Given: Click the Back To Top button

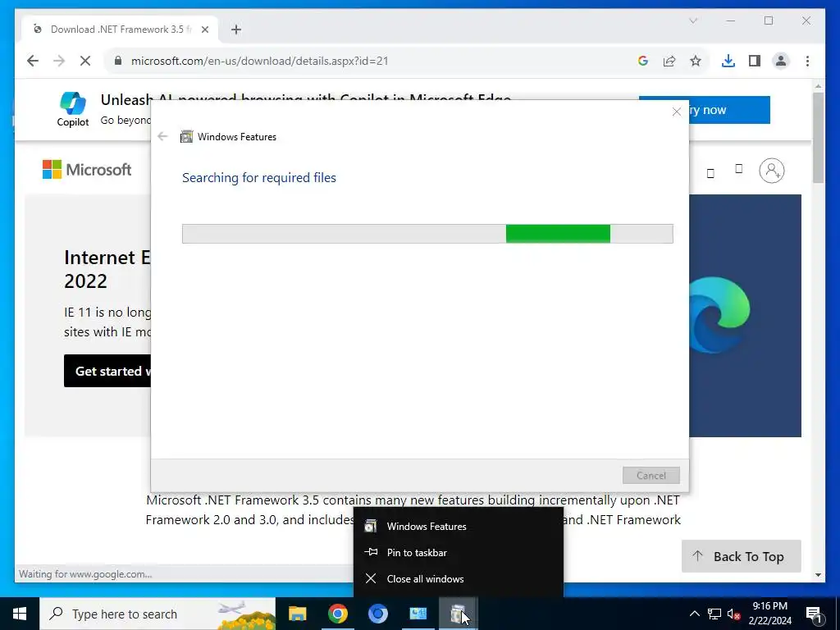Looking at the screenshot, I should 741,556.
